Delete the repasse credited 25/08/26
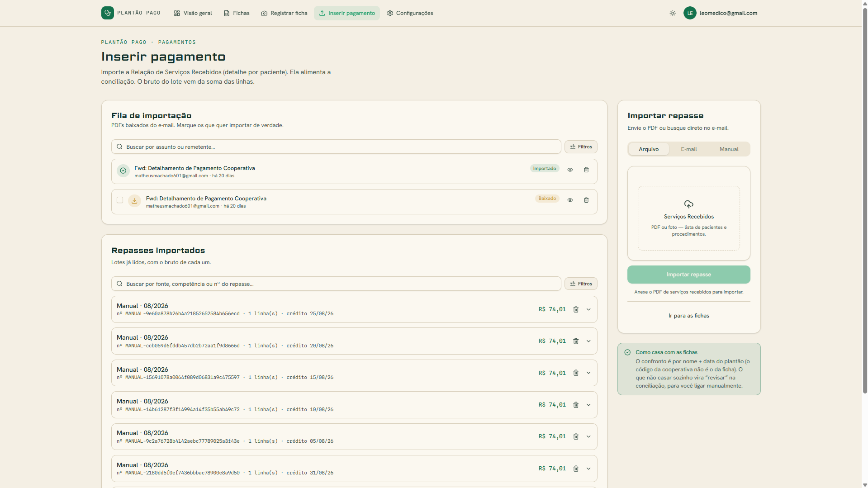Screen dimensions: 868x488 [x=576, y=309]
